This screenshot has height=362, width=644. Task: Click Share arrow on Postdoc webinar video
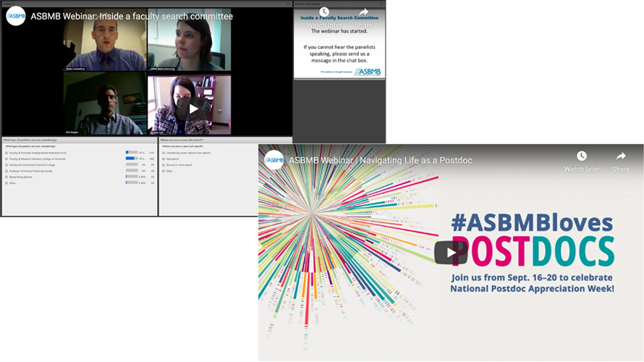[x=621, y=156]
